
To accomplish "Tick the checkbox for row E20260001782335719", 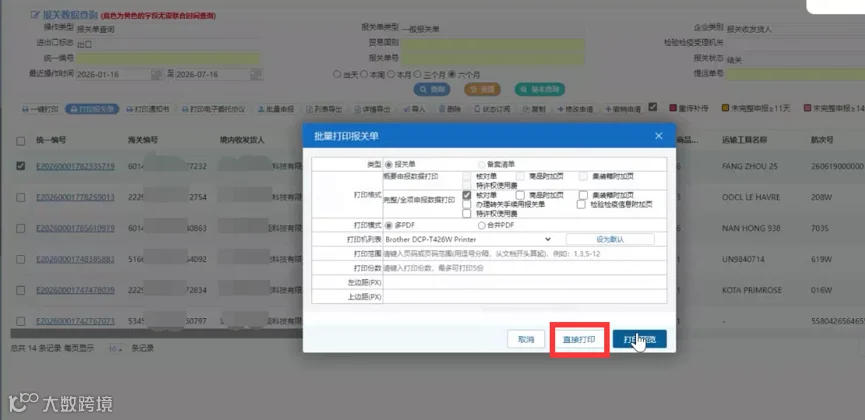I will coord(20,166).
